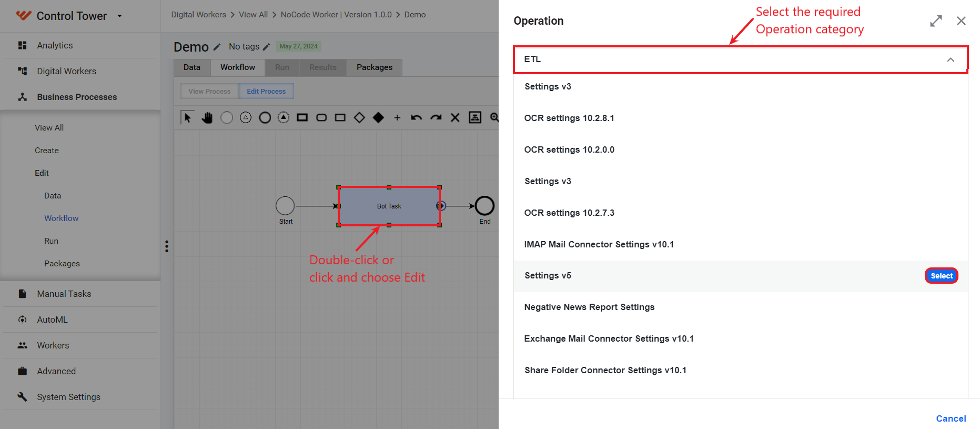Select Edit under Business Processes

click(x=42, y=173)
